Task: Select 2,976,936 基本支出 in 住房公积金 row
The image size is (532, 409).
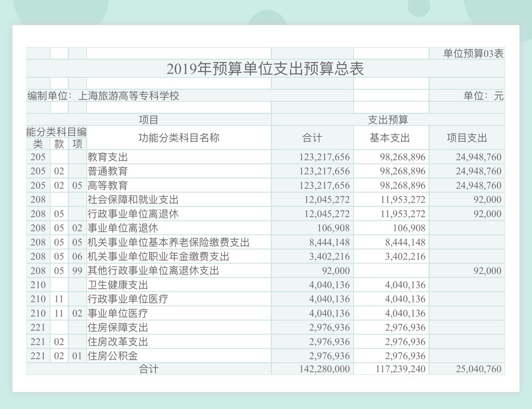Action: [405, 356]
